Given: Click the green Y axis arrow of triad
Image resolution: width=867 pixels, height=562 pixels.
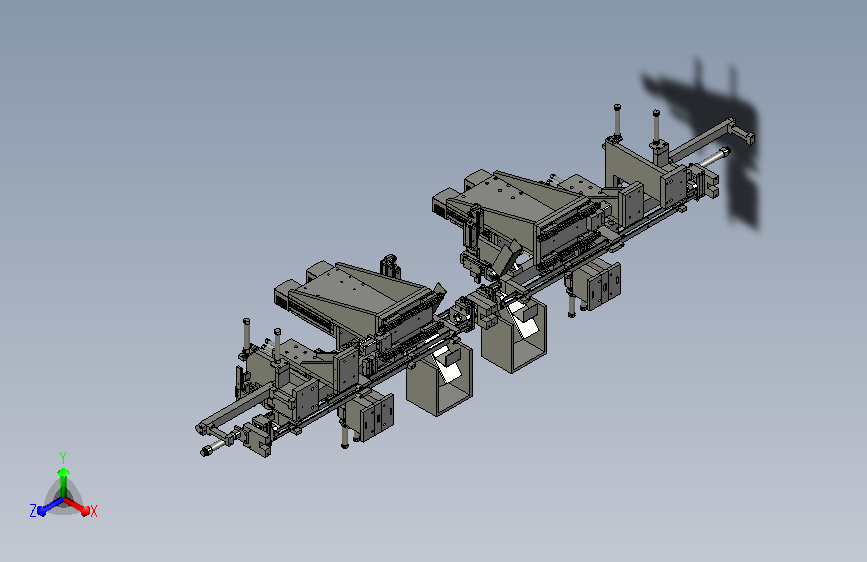Looking at the screenshot, I should [63, 483].
